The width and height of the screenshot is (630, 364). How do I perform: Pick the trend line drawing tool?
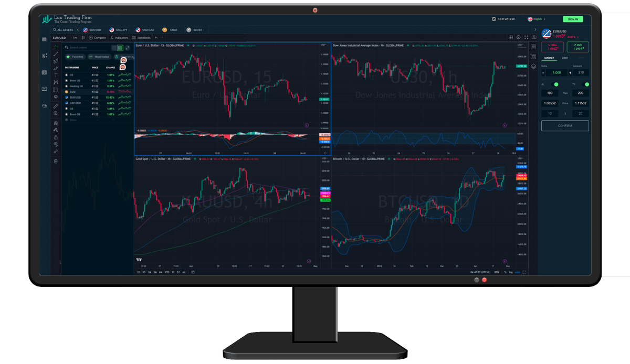coord(56,54)
